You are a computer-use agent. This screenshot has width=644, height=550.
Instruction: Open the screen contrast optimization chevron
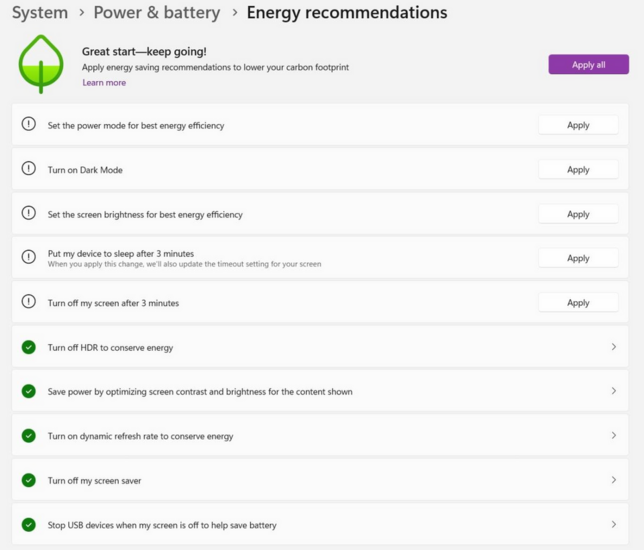tap(614, 391)
